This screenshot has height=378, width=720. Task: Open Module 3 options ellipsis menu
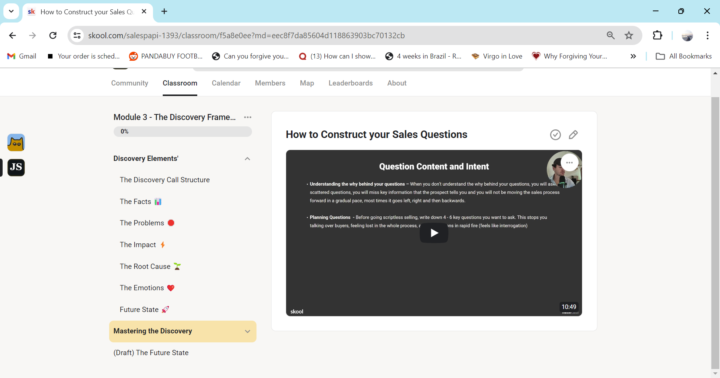click(248, 117)
